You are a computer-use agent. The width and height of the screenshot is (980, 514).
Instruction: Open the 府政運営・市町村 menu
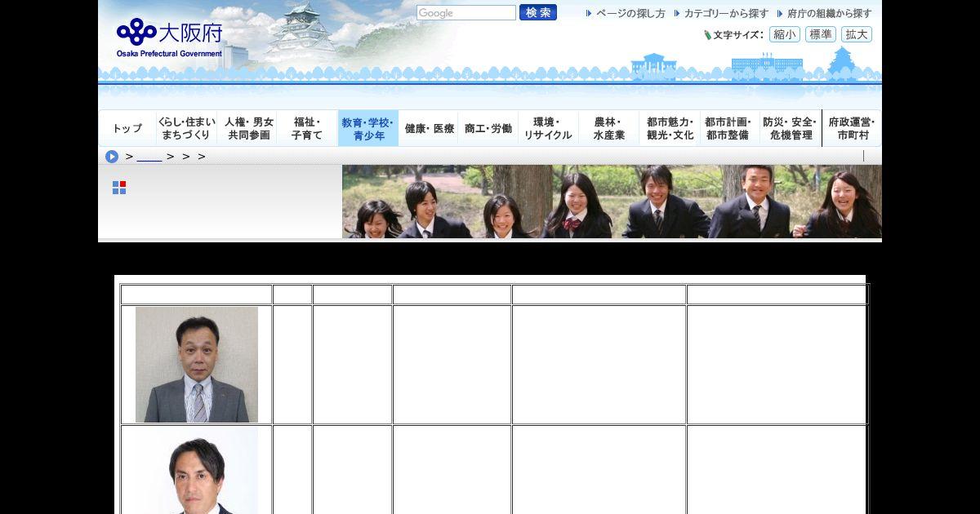852,129
